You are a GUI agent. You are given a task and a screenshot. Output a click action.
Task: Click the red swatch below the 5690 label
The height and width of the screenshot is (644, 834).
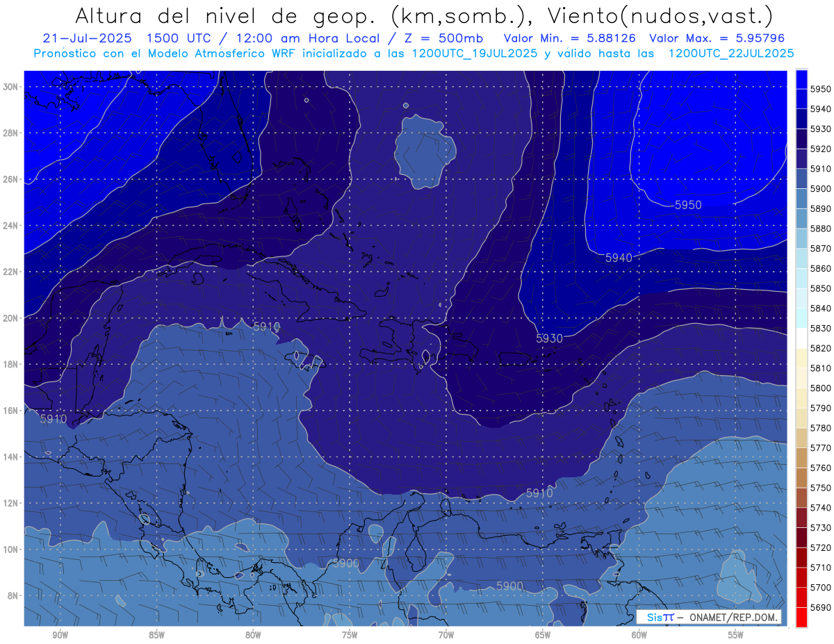(x=801, y=617)
